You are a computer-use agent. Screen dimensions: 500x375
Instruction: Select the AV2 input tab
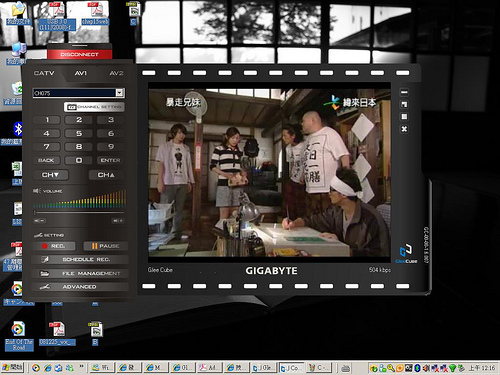(x=116, y=73)
